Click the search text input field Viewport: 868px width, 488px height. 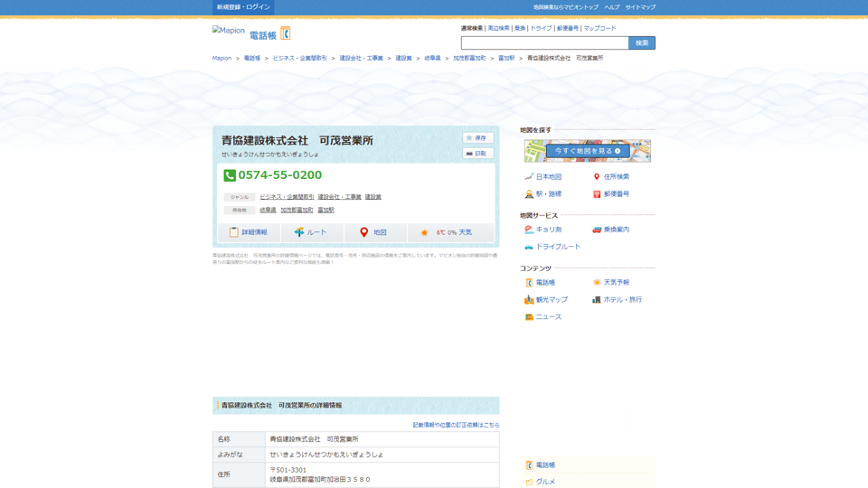coord(544,43)
